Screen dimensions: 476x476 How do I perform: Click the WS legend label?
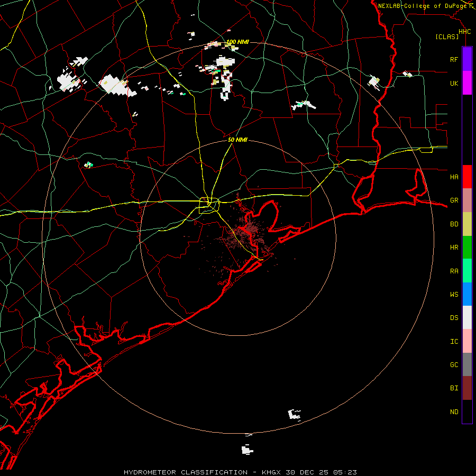click(454, 294)
